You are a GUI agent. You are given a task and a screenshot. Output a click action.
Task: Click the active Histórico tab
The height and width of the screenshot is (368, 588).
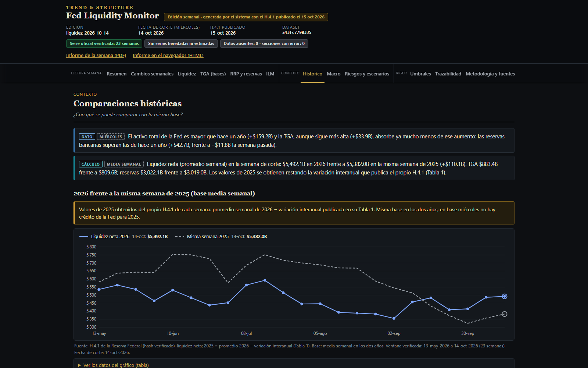(312, 74)
